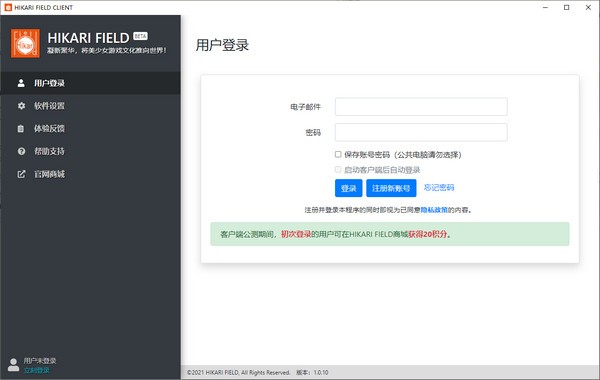Click the BETA badge next to HIKARI FIELD

pos(140,36)
